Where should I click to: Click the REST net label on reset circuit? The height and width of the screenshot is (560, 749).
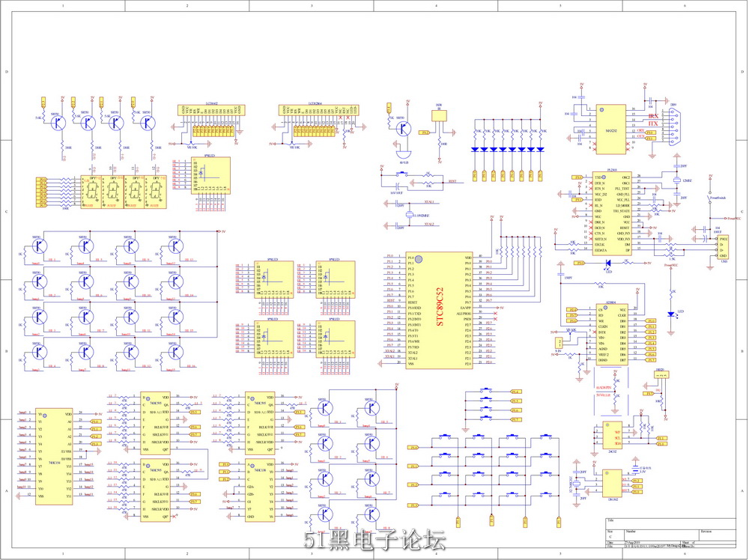tap(452, 181)
